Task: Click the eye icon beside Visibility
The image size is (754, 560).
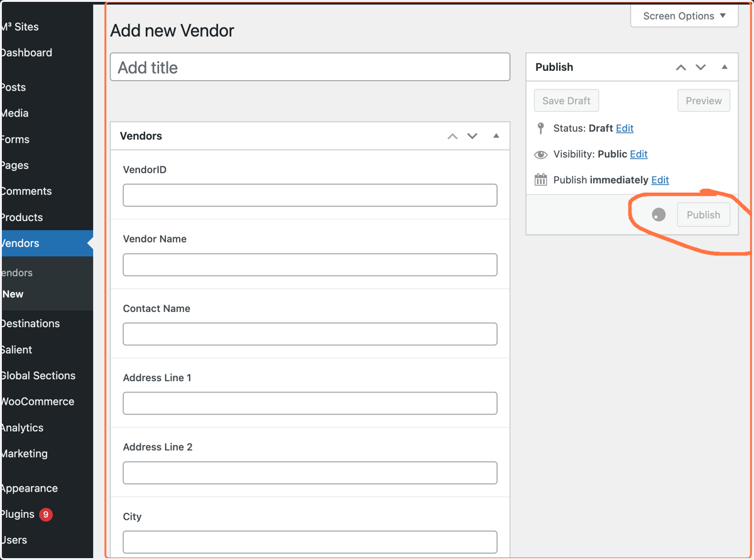Action: tap(540, 154)
